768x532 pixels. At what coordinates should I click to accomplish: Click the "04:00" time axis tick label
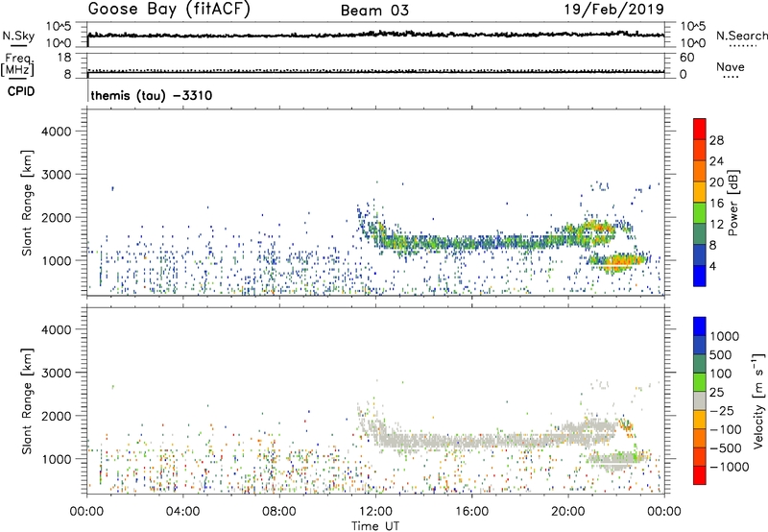coord(182,512)
